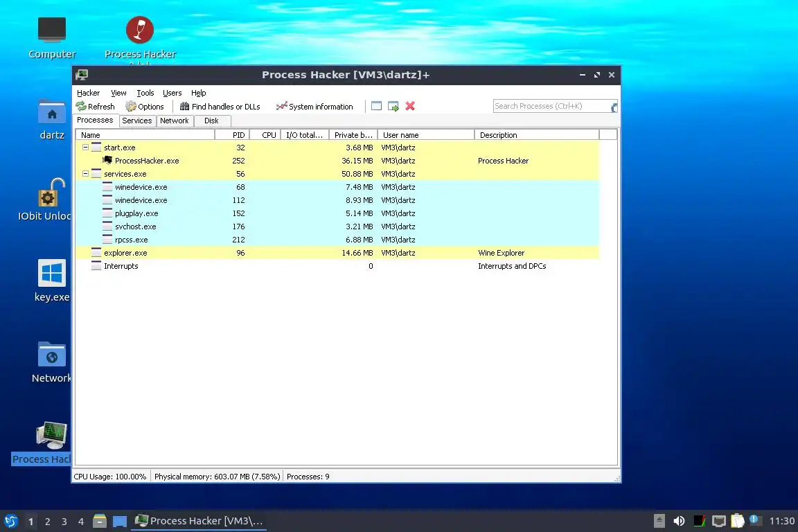
Task: Click the CPU Usage status bar entry
Action: (x=110, y=477)
